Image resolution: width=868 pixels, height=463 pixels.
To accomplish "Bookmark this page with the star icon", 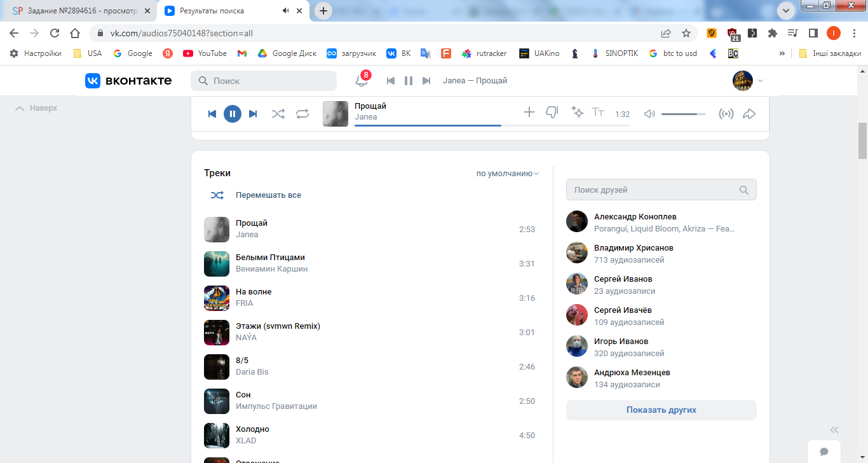I will pyautogui.click(x=686, y=33).
